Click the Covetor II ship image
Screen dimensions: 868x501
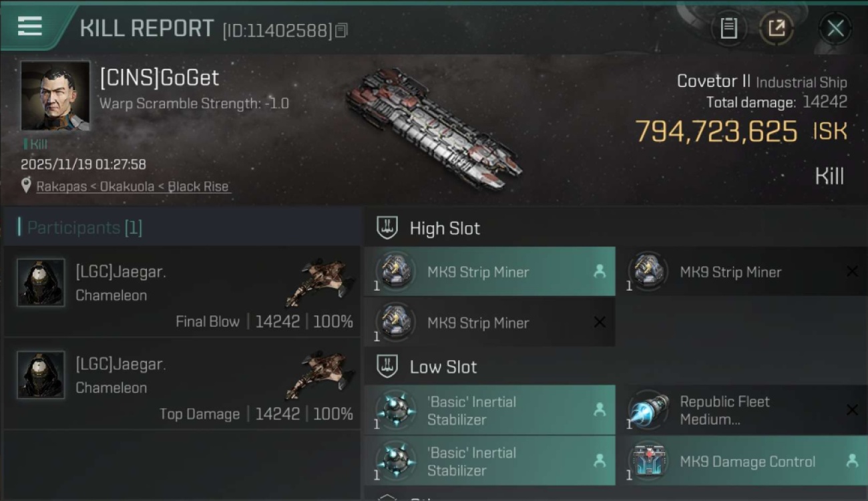click(x=433, y=128)
